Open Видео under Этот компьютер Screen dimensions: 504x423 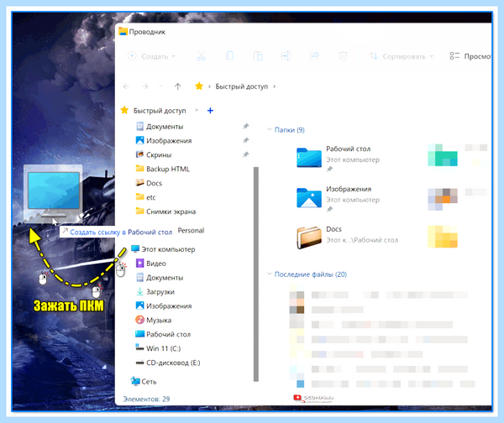156,264
